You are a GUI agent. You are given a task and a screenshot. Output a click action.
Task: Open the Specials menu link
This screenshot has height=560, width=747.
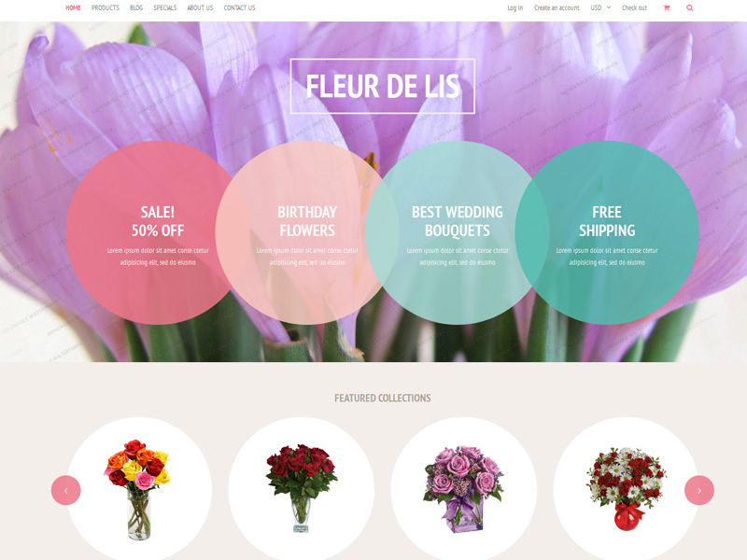click(x=165, y=8)
